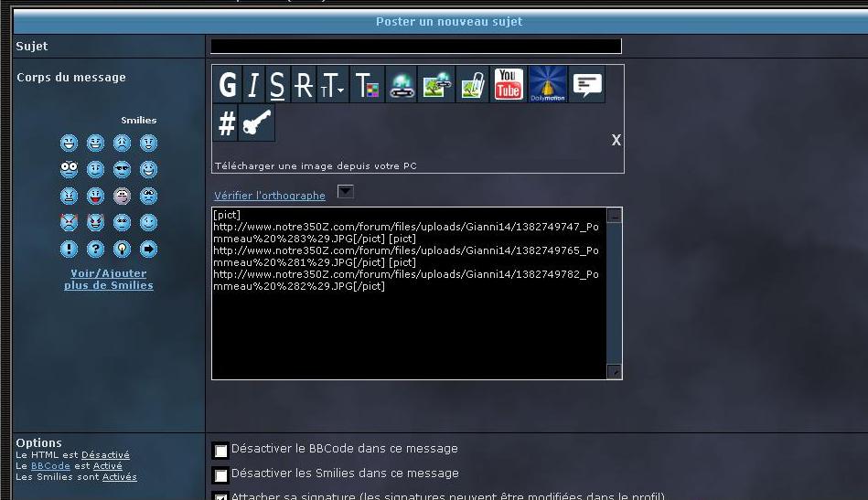This screenshot has width=868, height=500.
Task: Click the quote speech bubble icon
Action: click(x=586, y=85)
